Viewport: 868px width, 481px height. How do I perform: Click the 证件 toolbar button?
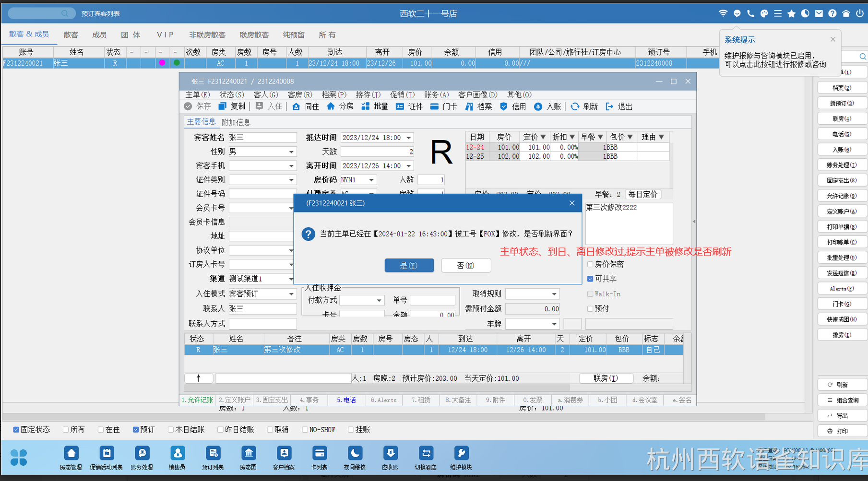[x=409, y=106]
